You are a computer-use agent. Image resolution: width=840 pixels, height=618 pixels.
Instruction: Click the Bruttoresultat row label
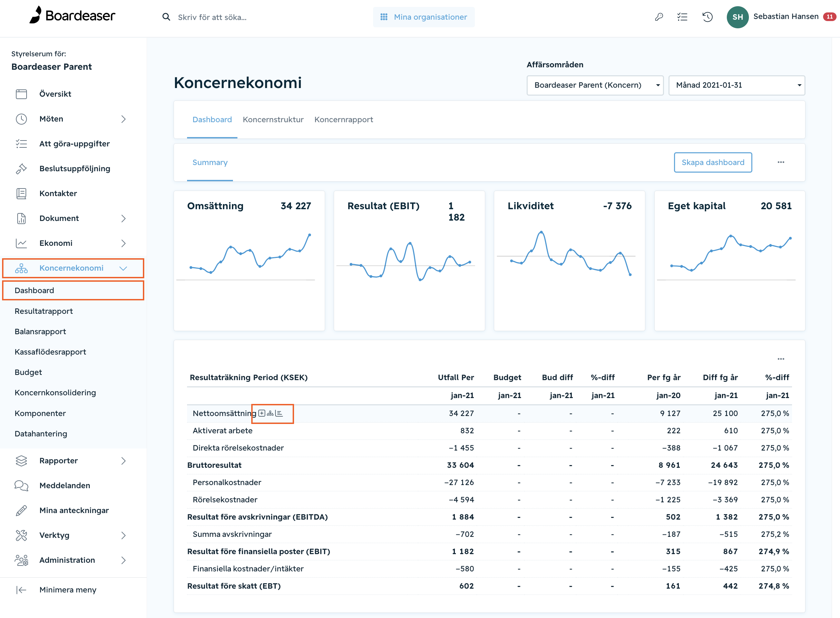pos(214,465)
